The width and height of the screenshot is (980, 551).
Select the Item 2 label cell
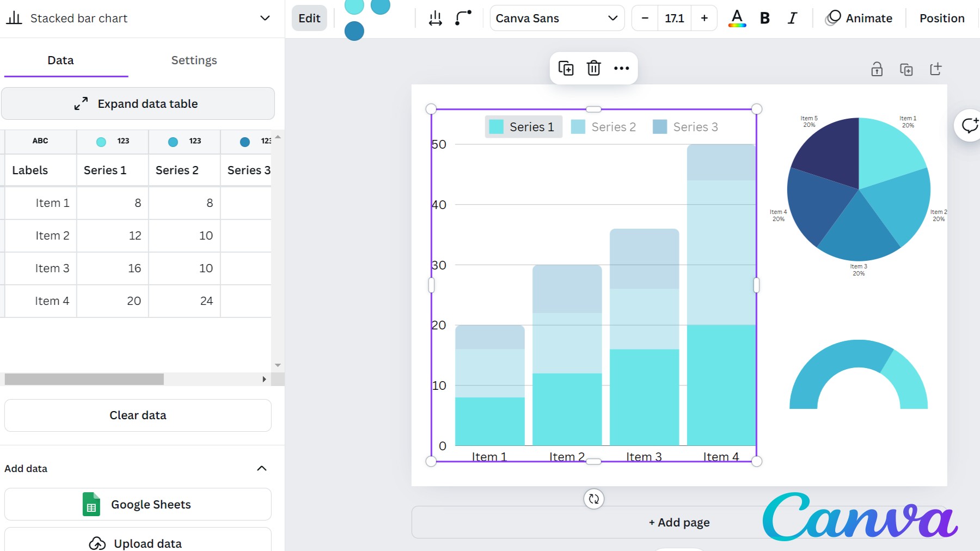tap(41, 236)
